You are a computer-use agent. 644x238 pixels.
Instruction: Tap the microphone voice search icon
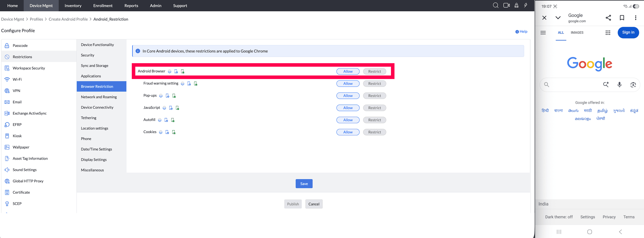click(619, 85)
